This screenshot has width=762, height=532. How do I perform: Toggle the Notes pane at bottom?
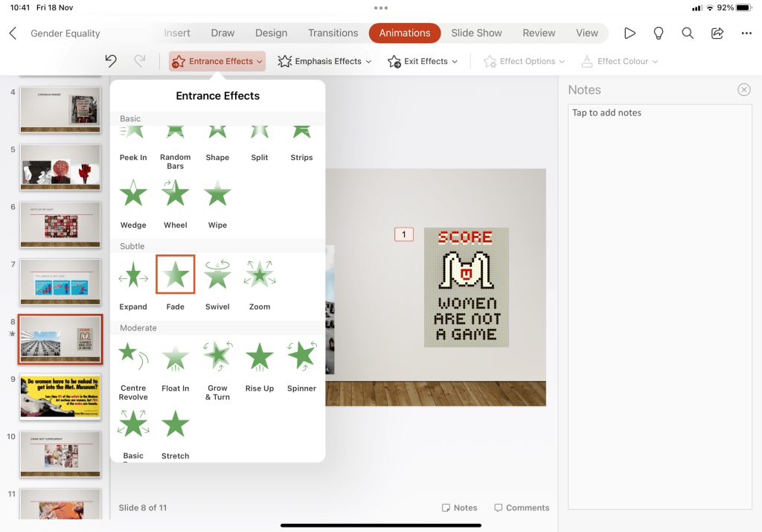pos(459,507)
